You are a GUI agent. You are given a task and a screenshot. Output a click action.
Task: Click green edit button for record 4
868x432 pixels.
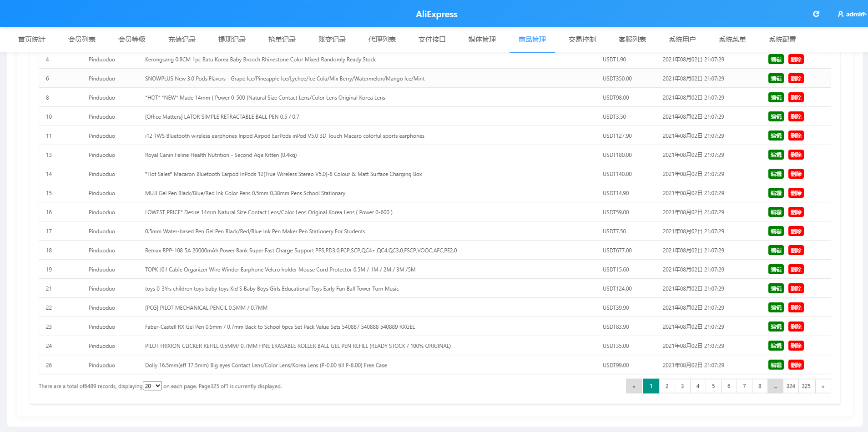pyautogui.click(x=776, y=60)
